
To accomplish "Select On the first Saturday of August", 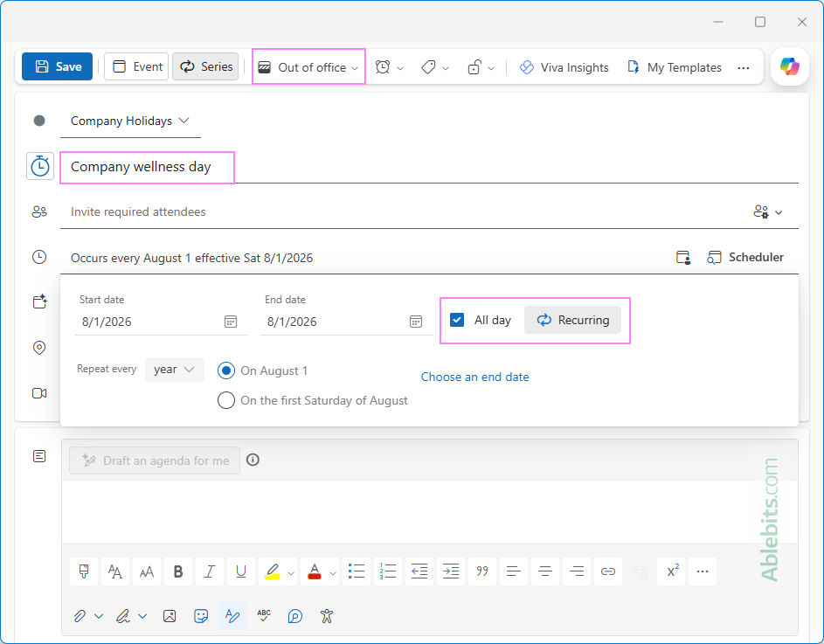I will pos(226,400).
